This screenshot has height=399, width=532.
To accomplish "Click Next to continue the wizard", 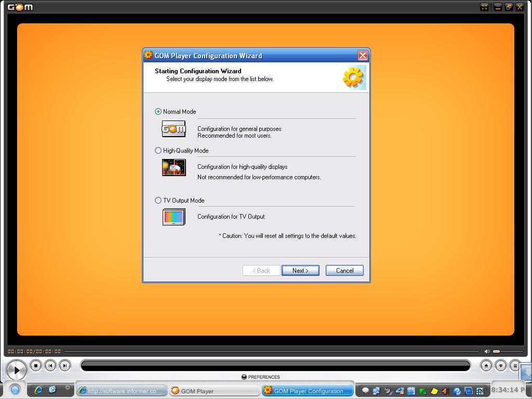I will [x=300, y=271].
